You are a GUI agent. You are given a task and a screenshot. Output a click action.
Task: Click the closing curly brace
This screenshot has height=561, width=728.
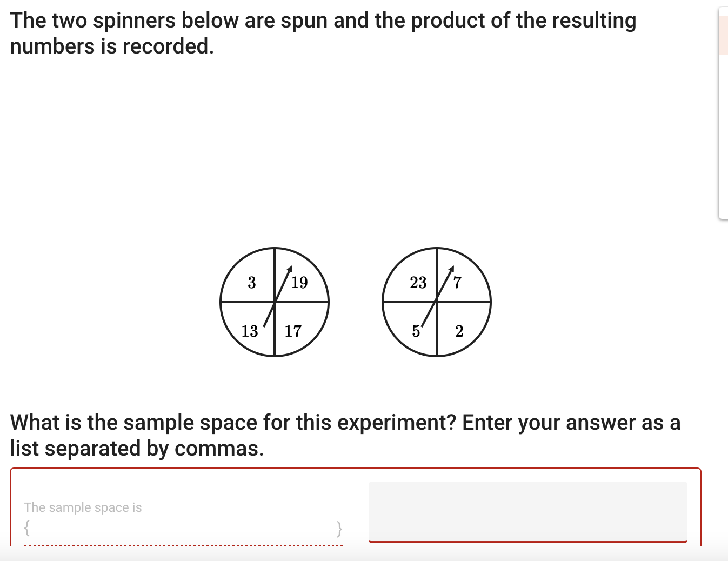[339, 529]
